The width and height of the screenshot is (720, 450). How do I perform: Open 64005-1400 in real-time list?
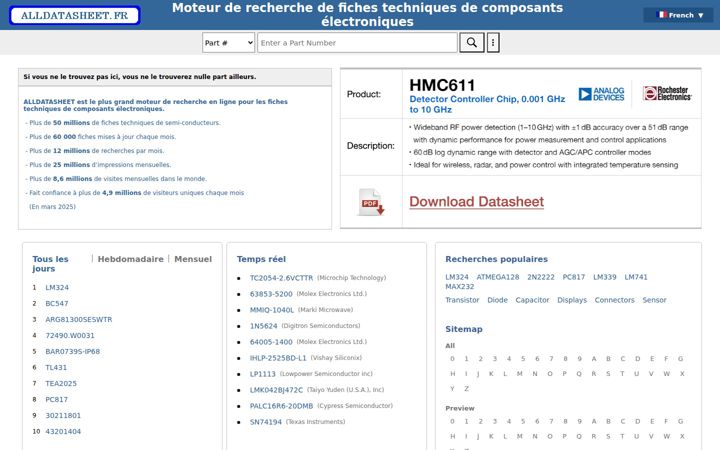click(x=271, y=342)
